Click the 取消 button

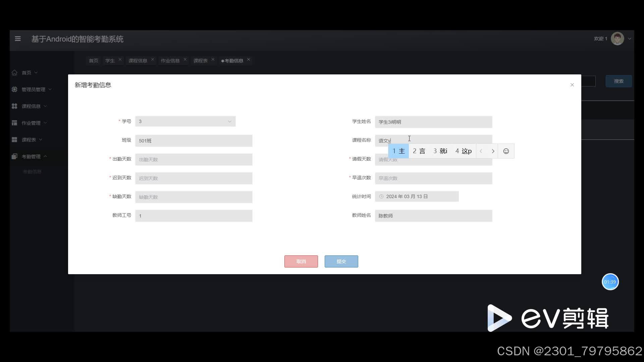[301, 261]
